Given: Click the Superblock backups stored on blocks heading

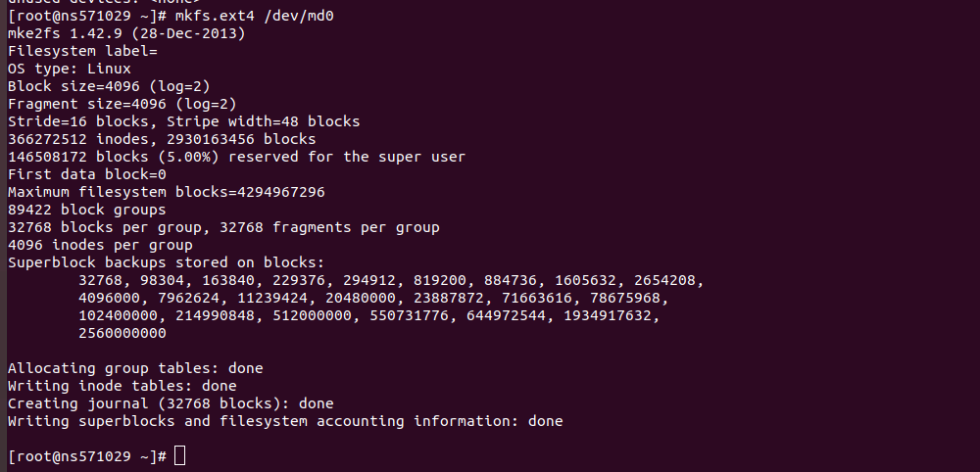Looking at the screenshot, I should (167, 262).
